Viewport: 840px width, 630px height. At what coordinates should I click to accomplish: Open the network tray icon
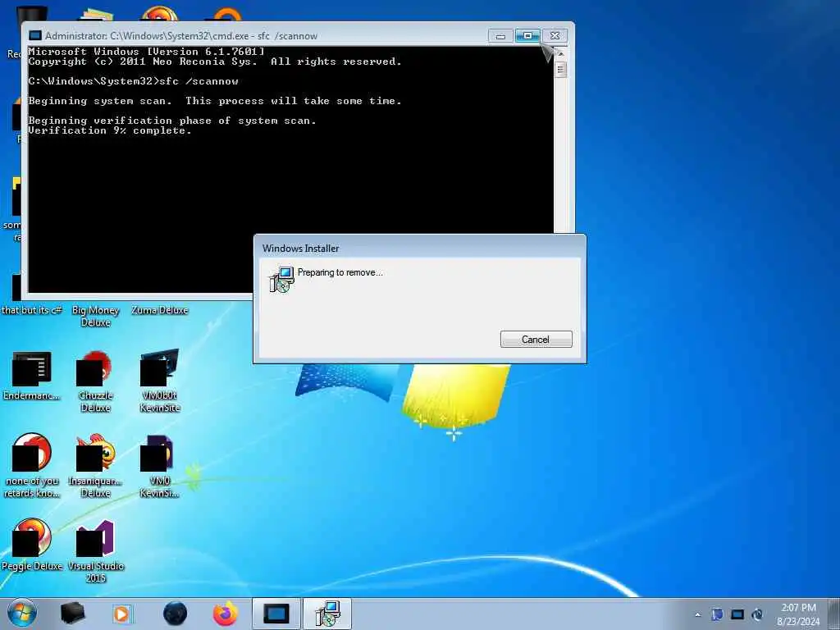[x=737, y=614]
